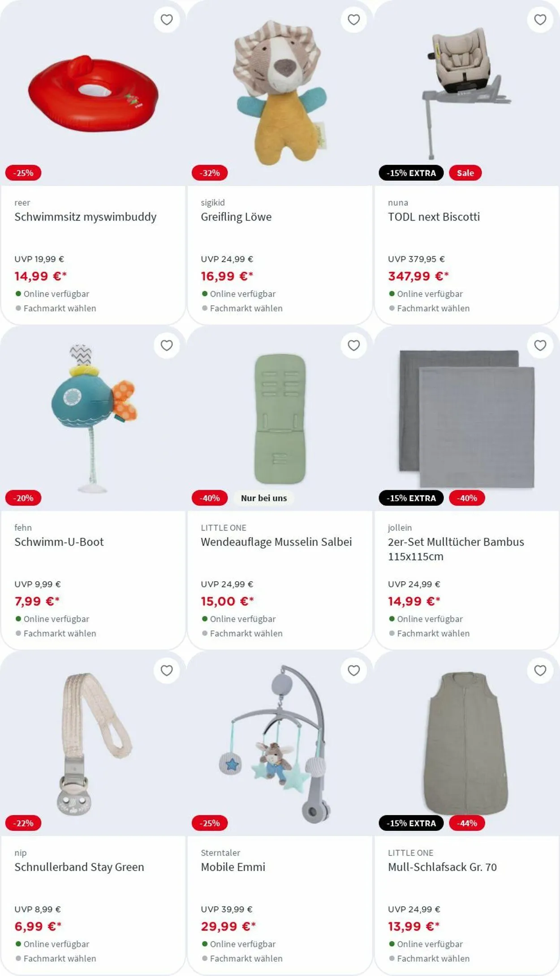
Task: Click heart icon on Mobile Emmi
Action: (x=353, y=670)
